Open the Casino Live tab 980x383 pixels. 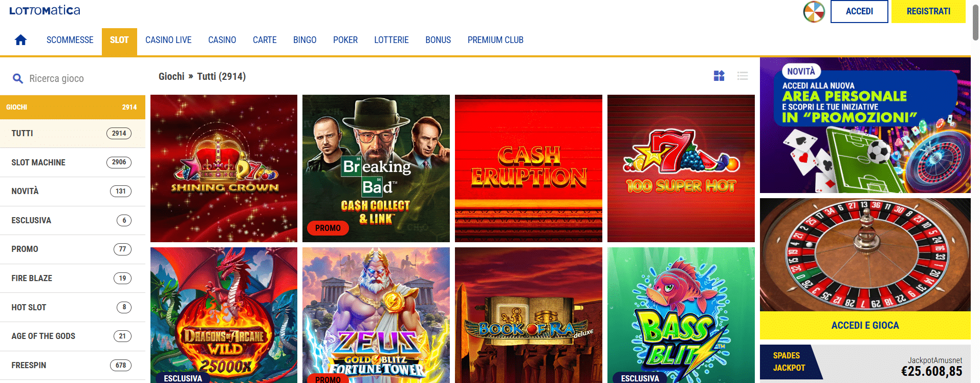(168, 40)
